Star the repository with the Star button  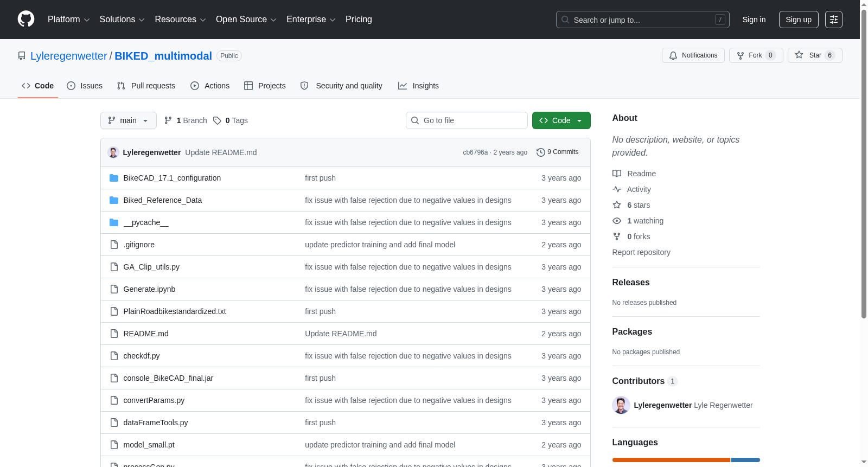pyautogui.click(x=815, y=55)
